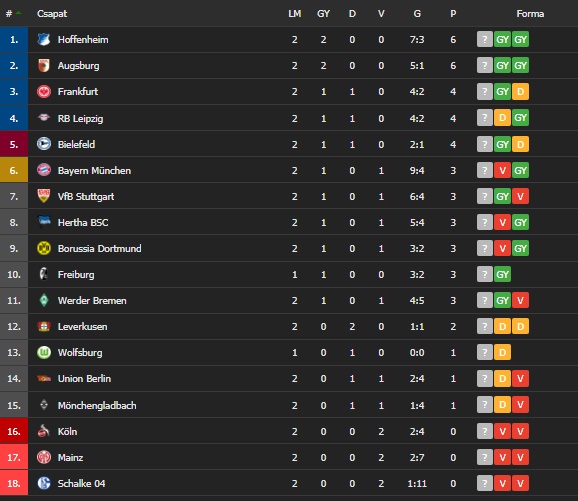578x501 pixels.
Task: Click the Borussia Dortmund yellow logo
Action: [44, 248]
